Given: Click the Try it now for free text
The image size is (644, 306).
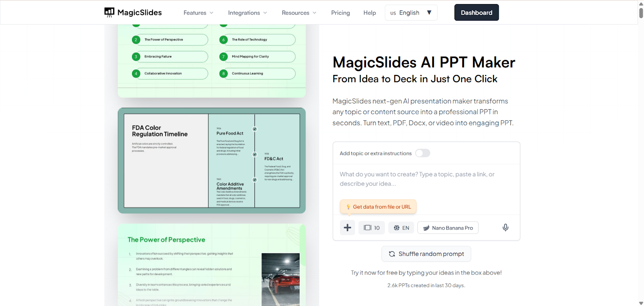Looking at the screenshot, I should click(426, 273).
